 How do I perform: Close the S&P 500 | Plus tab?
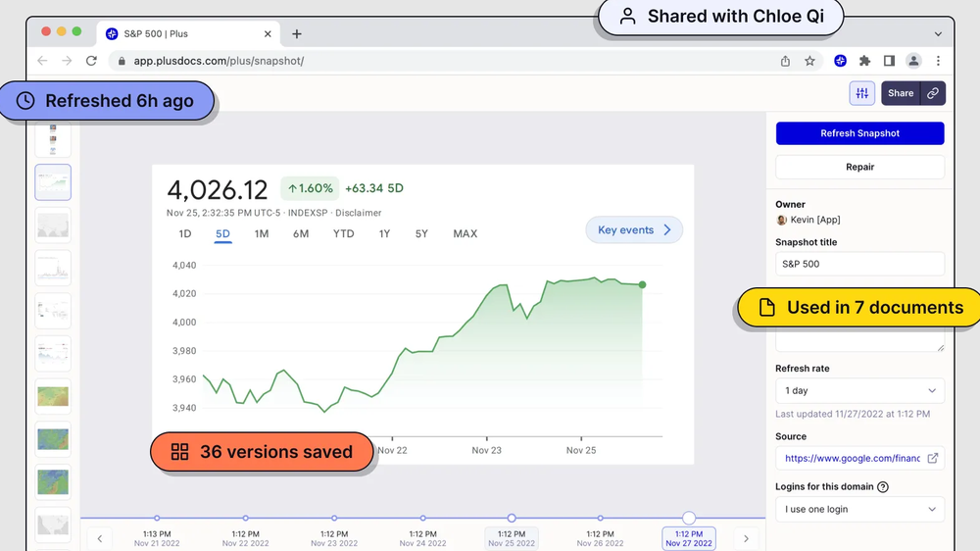268,33
